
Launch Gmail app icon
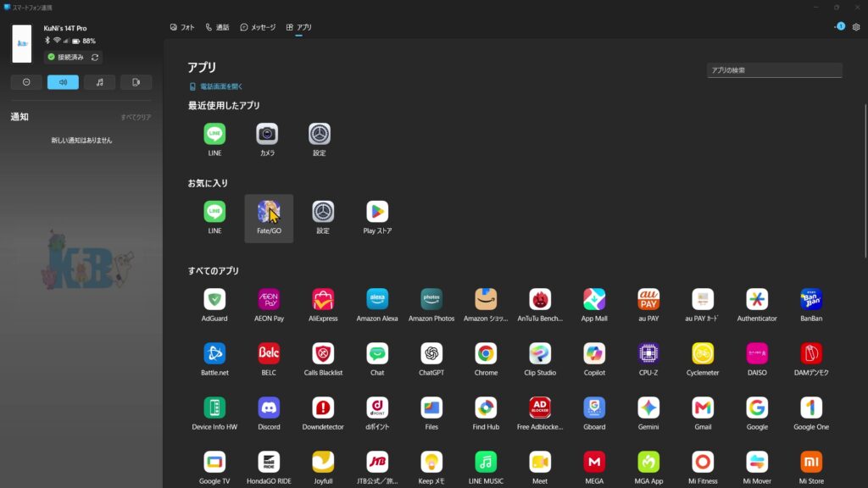coord(703,408)
